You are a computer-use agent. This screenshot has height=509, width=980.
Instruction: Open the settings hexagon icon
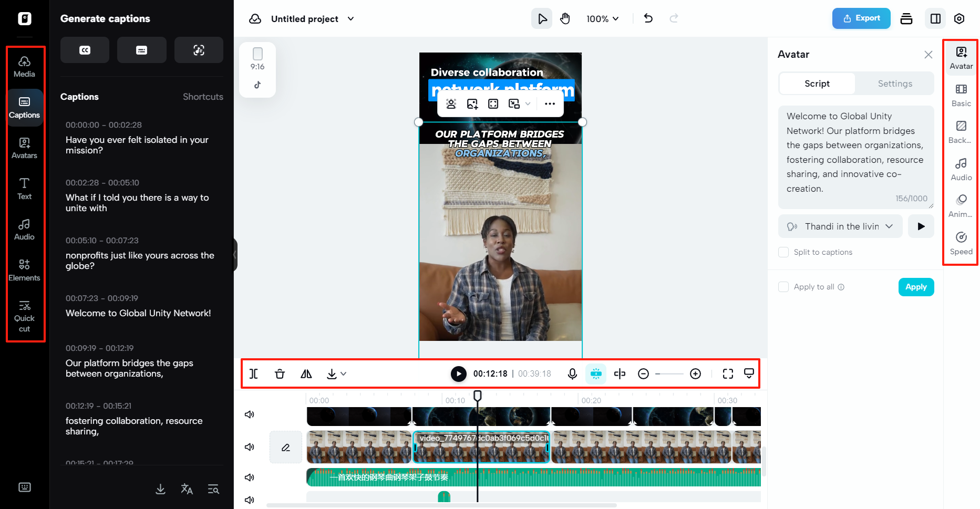click(x=959, y=19)
